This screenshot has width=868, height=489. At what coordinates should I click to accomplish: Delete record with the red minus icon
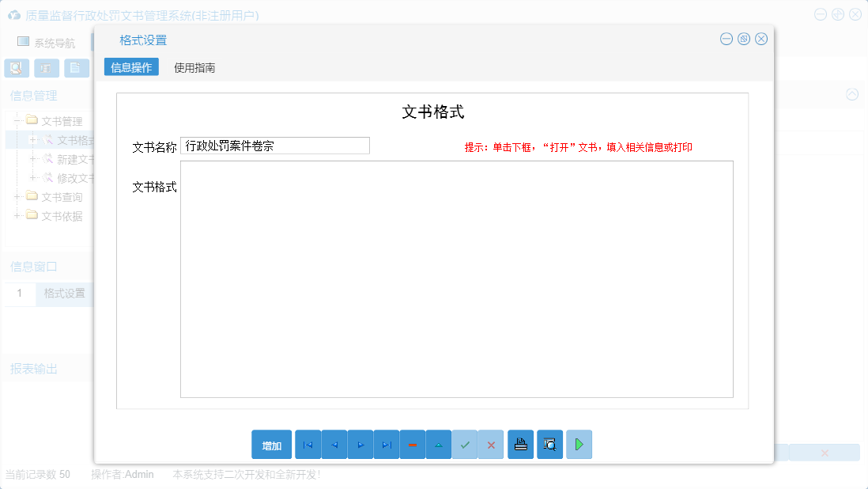[412, 444]
